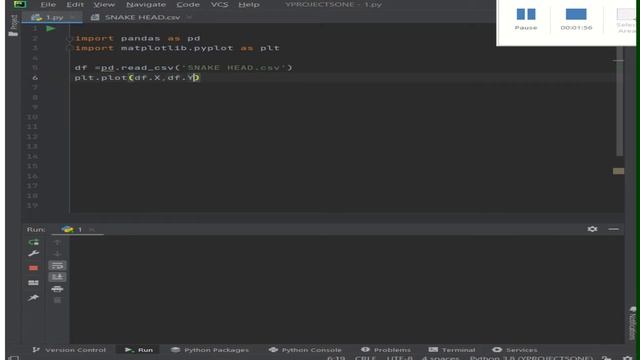Pin the Run tab with pin icon
Image resolution: width=640 pixels, height=360 pixels.
(x=33, y=298)
